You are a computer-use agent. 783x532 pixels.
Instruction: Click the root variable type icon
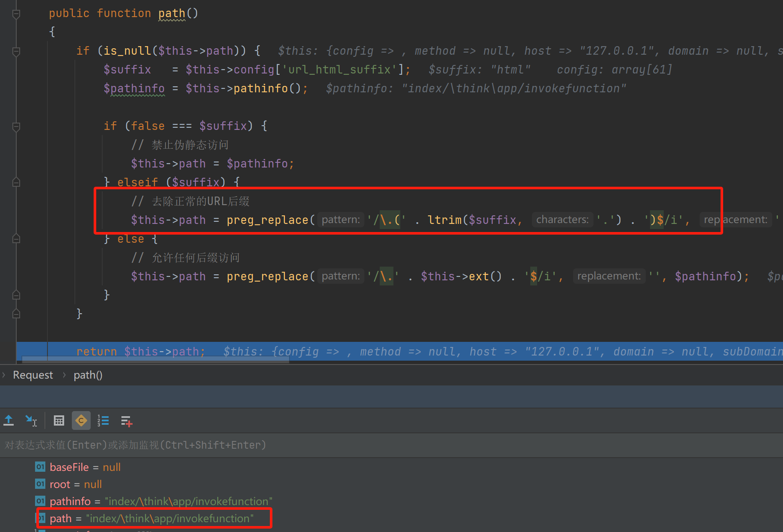tap(40, 484)
